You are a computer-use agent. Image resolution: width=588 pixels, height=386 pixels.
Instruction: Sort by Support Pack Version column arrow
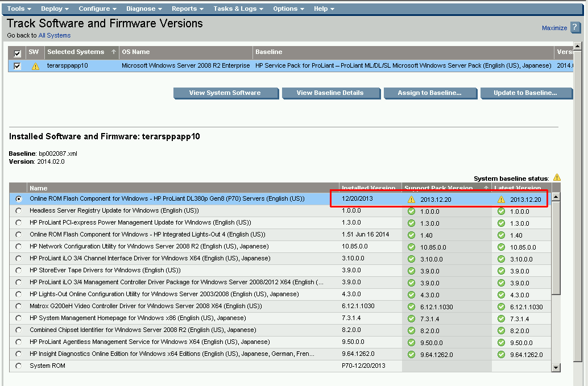tap(486, 188)
